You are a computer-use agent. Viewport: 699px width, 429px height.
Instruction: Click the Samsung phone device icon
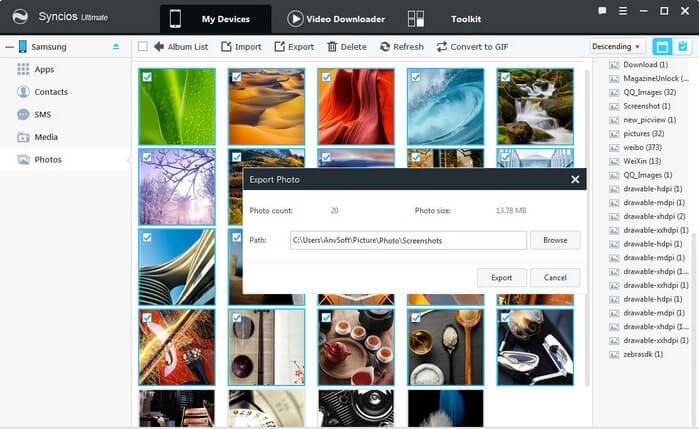23,46
